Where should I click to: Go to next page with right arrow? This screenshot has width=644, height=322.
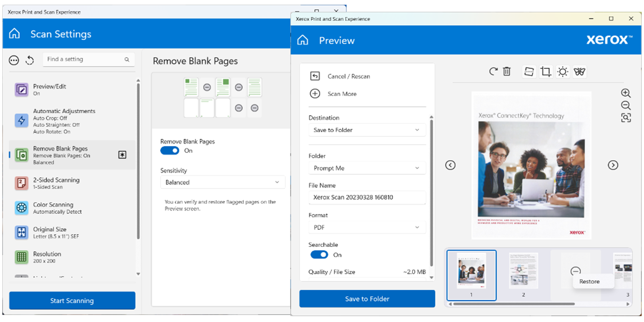tap(613, 165)
